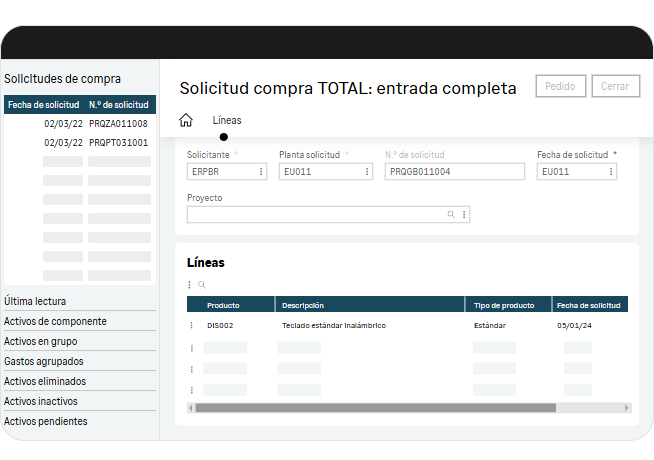Expand the Fecha de solicitud selector
Viewport: 654px width, 460px height.
(611, 172)
